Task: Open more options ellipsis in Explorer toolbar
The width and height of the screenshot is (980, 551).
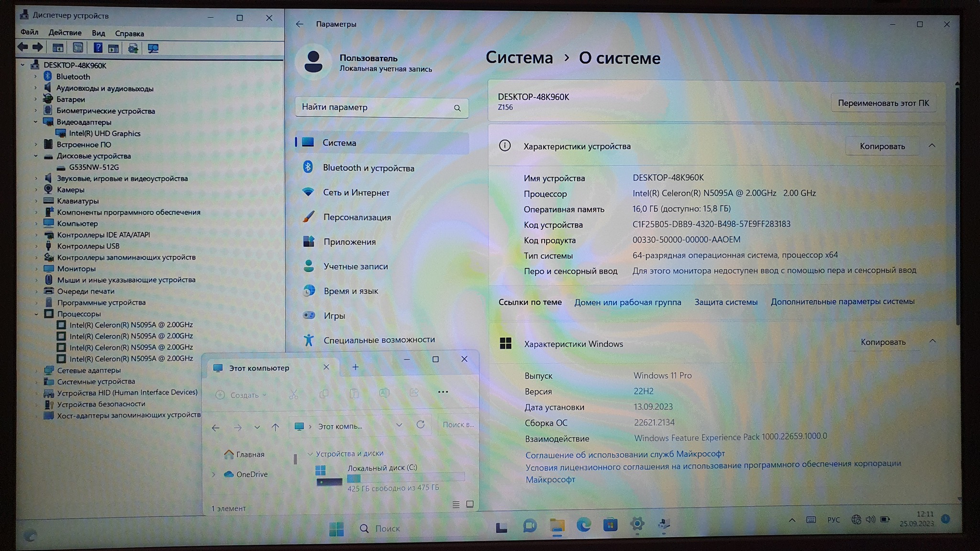Action: click(443, 392)
